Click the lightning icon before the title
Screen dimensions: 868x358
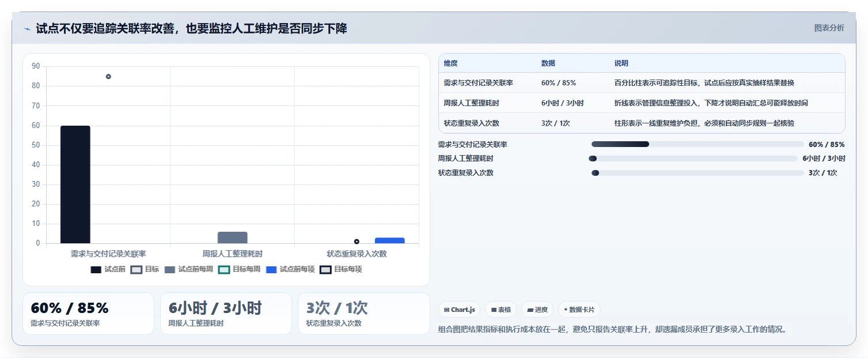click(x=27, y=29)
